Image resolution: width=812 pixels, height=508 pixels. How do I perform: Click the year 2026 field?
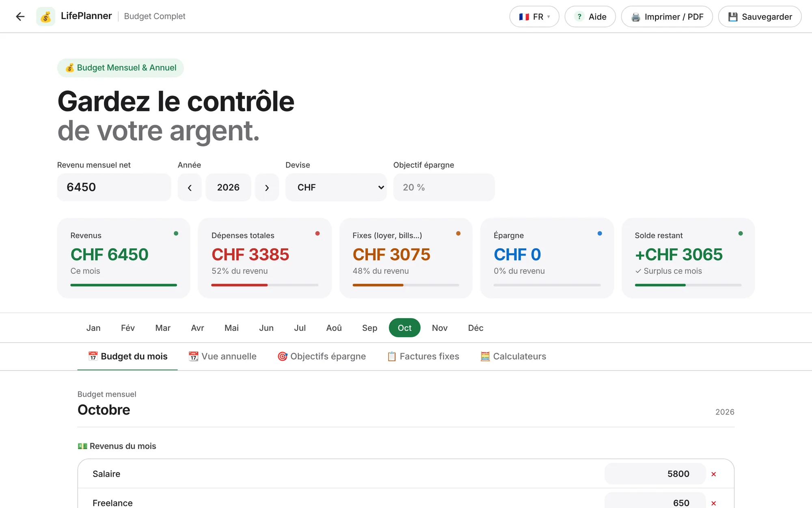pyautogui.click(x=228, y=187)
